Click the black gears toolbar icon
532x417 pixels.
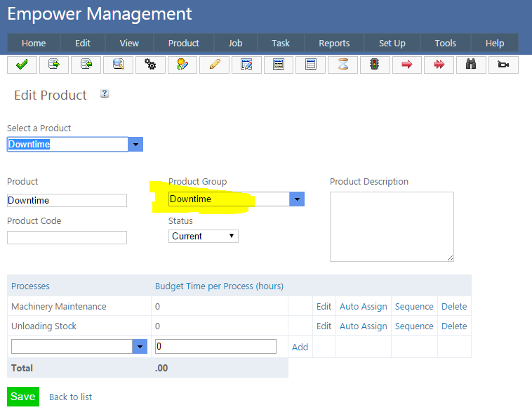[x=149, y=65]
